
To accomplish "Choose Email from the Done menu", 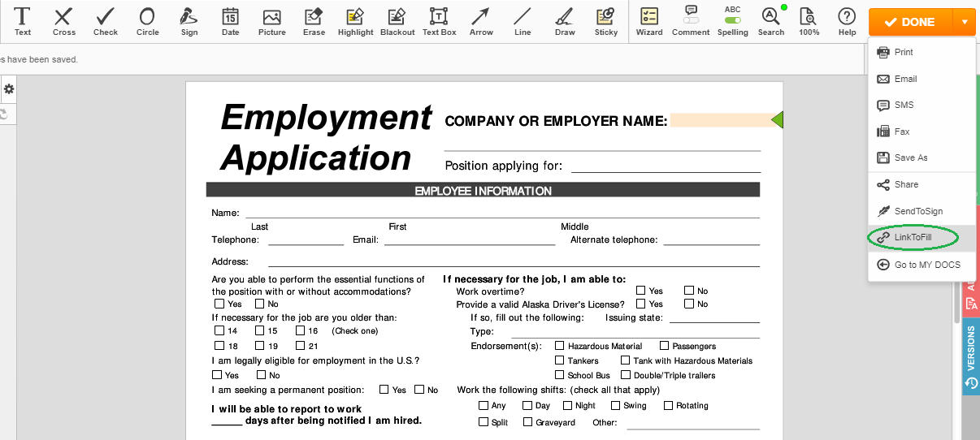I will [x=921, y=79].
